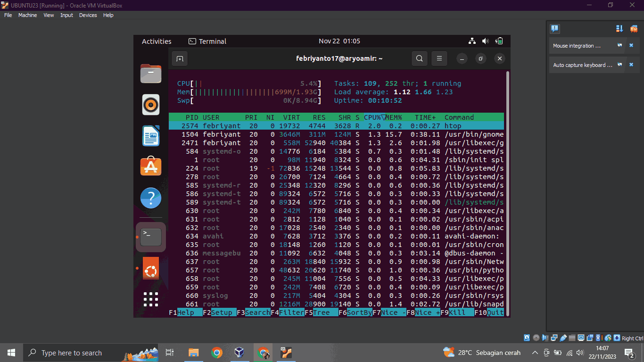The image size is (644, 362).
Task: Click F4 Filter in htop
Action: tap(288, 313)
